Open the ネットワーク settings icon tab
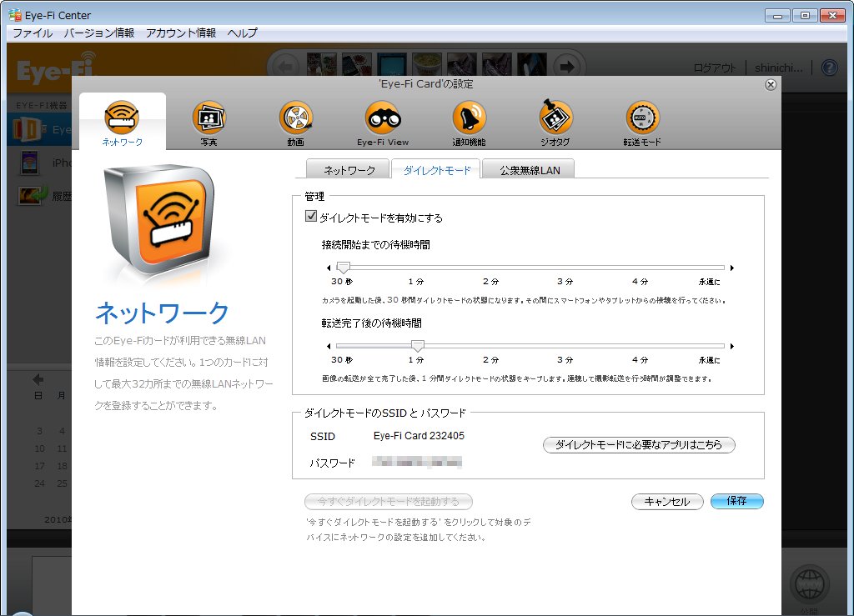854x616 pixels. point(122,123)
